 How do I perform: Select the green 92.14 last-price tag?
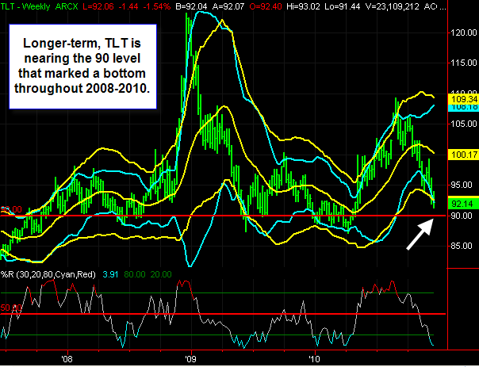[x=464, y=204]
